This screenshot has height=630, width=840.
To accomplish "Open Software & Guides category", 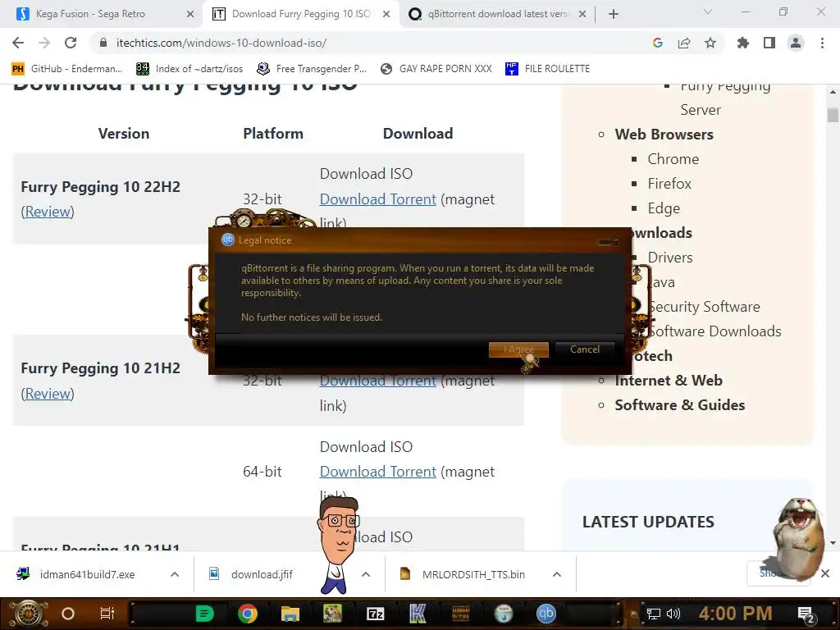I will [x=680, y=405].
